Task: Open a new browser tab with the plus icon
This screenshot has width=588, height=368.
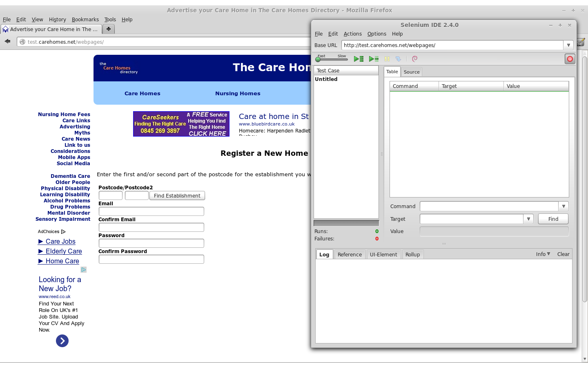Action: (x=108, y=29)
